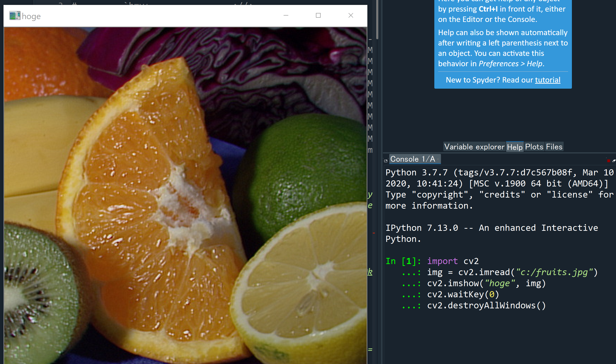Click the "Python 3.7.7" version text
The width and height of the screenshot is (616, 364).
(x=416, y=172)
